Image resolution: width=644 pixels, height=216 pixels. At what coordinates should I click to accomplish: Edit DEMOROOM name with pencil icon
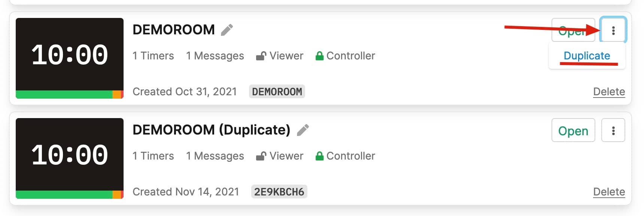[227, 30]
